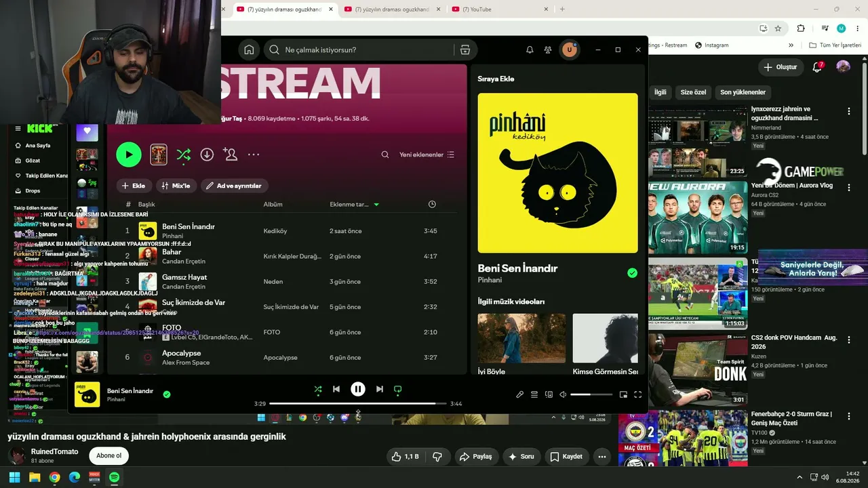Screen dimensions: 868x488
Task: Open the Yeni eklenenler sort menu
Action: 427,155
